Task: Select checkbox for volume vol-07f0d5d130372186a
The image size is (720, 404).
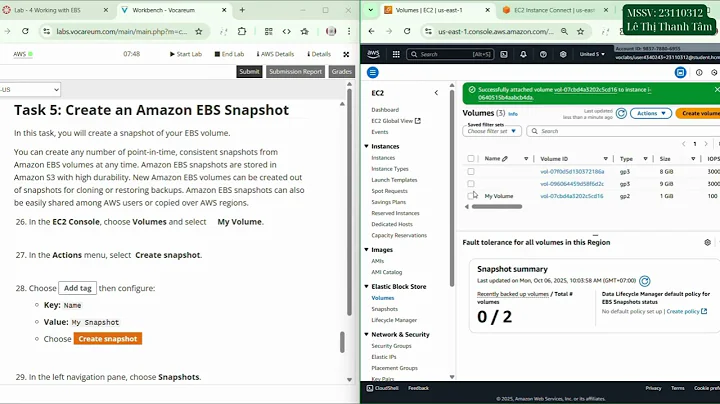Action: tap(471, 172)
